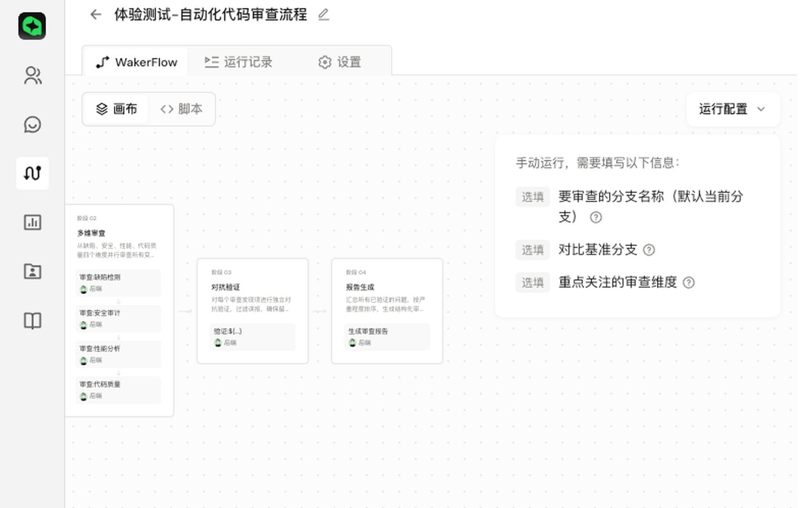This screenshot has width=812, height=508.
Task: Click 选填 tag beside 对比基准分支
Action: (x=532, y=250)
